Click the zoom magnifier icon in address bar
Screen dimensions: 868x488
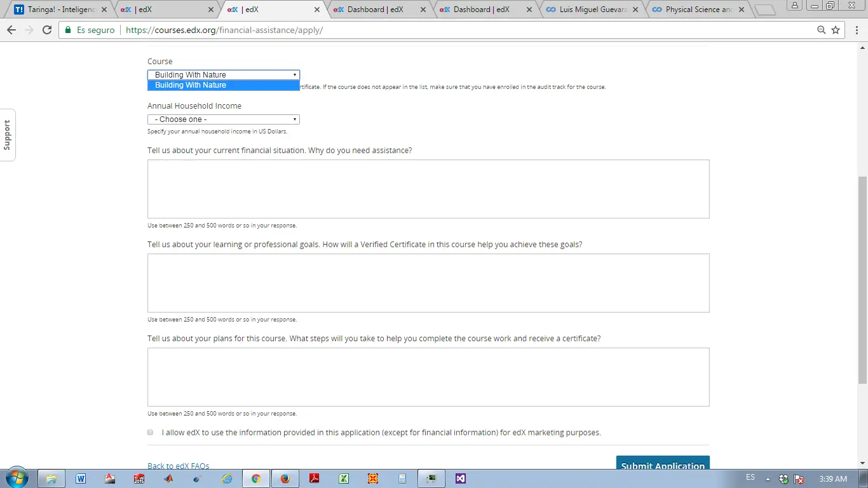[822, 30]
